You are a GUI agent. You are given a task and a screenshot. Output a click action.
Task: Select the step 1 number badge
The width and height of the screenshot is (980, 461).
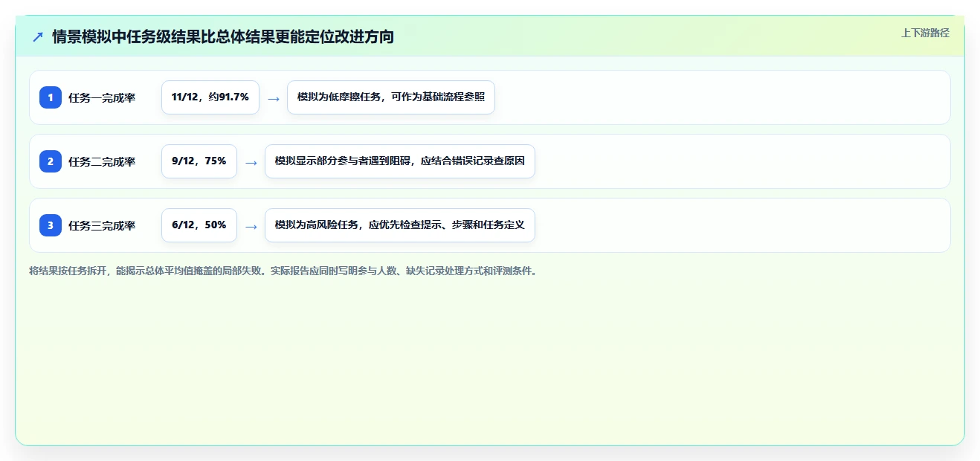click(51, 97)
